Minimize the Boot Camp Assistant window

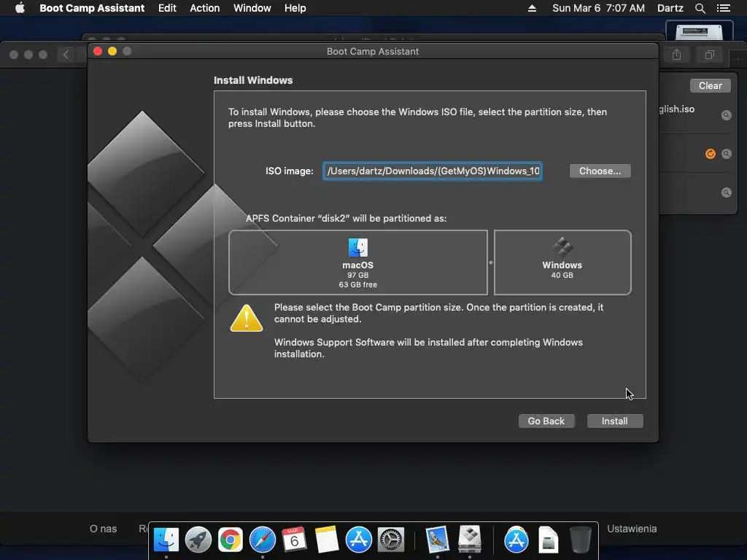[x=112, y=51]
